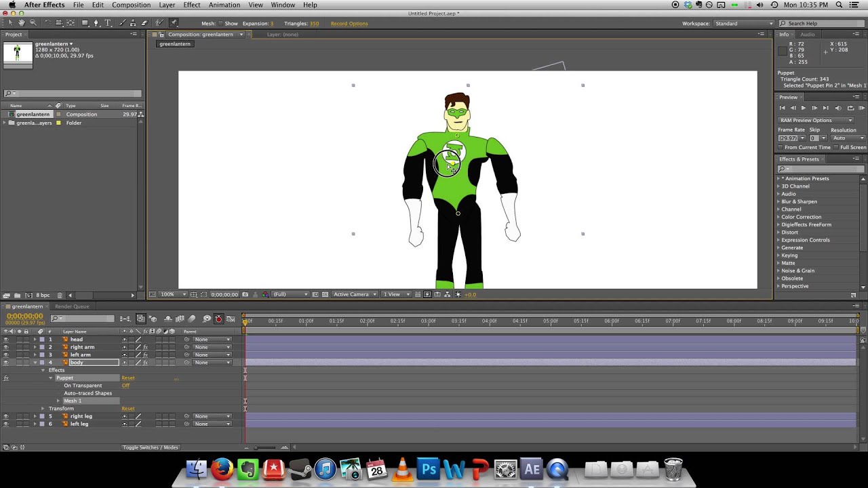The image size is (868, 488).
Task: Open the Composition menu
Action: (131, 5)
